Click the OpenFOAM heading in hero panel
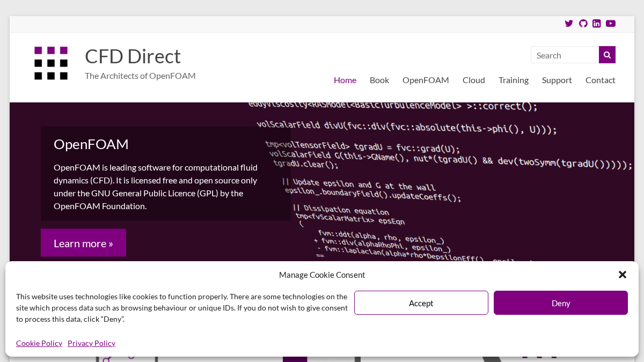The width and height of the screenshot is (644, 362). pyautogui.click(x=91, y=144)
